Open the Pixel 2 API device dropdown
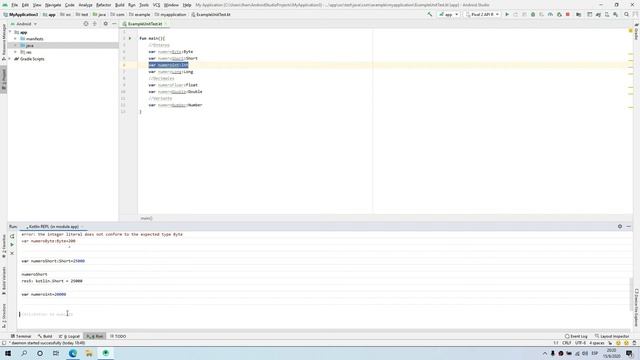 pos(483,14)
